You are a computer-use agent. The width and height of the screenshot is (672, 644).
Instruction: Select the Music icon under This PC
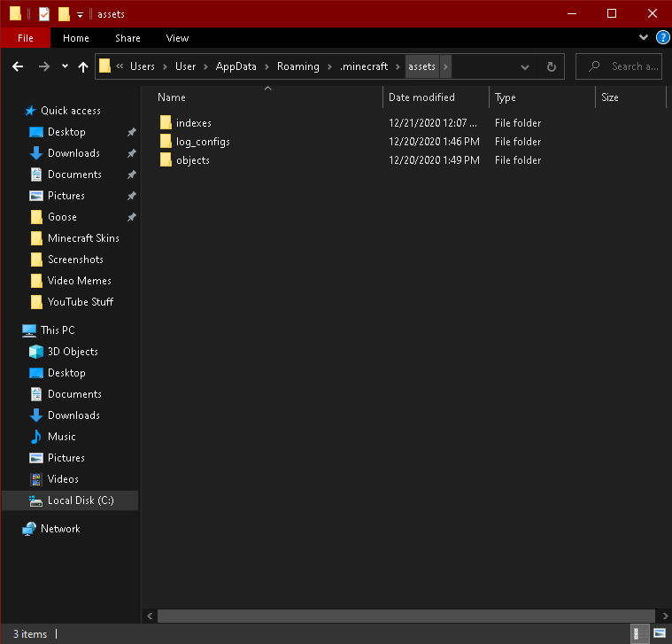[x=36, y=437]
